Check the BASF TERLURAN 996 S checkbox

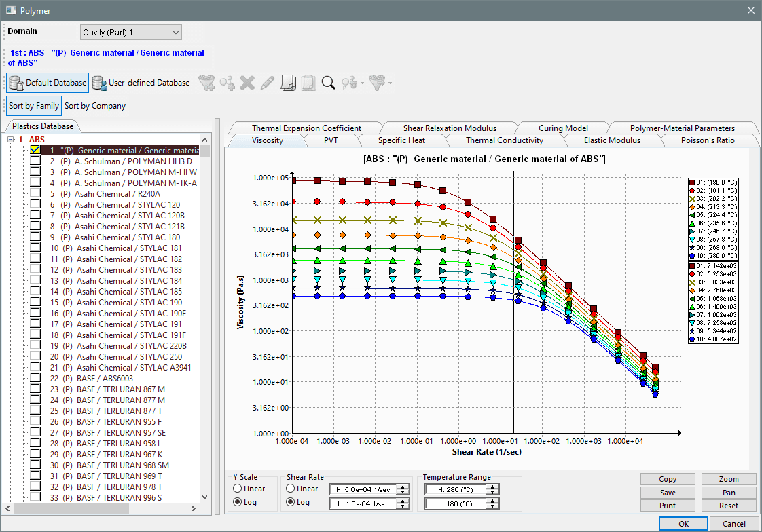[35, 497]
